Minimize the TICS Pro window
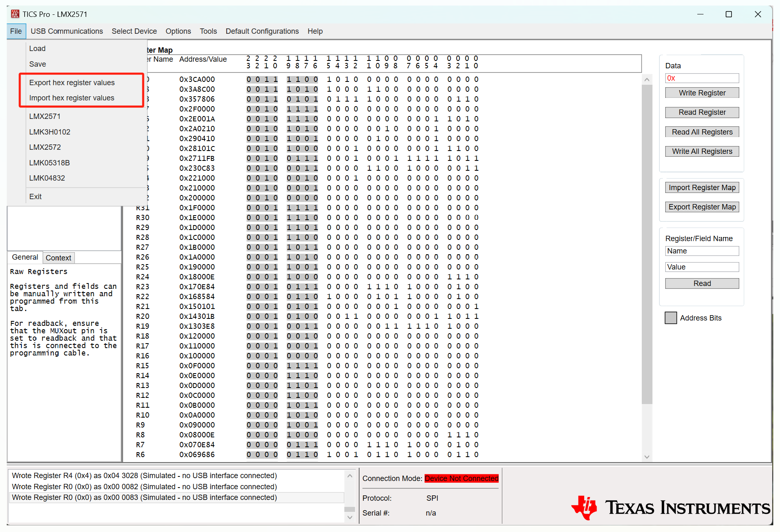This screenshot has height=532, width=780. (700, 14)
